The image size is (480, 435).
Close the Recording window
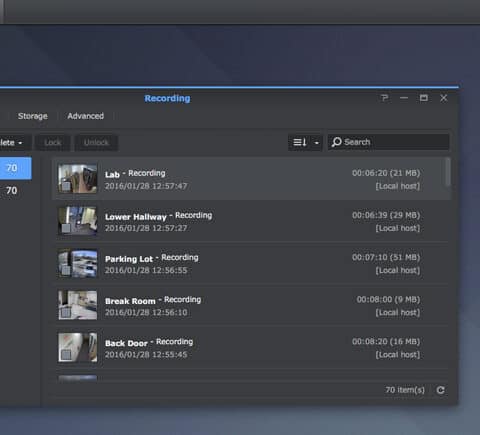tap(444, 98)
